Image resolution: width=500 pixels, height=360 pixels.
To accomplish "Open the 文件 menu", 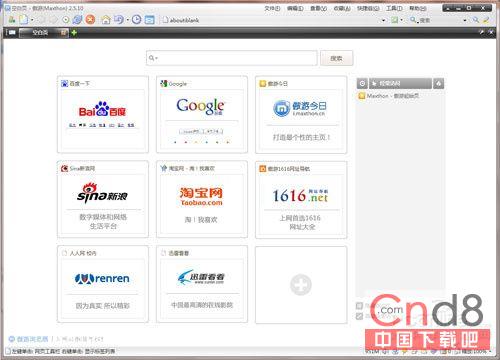I will 272,8.
